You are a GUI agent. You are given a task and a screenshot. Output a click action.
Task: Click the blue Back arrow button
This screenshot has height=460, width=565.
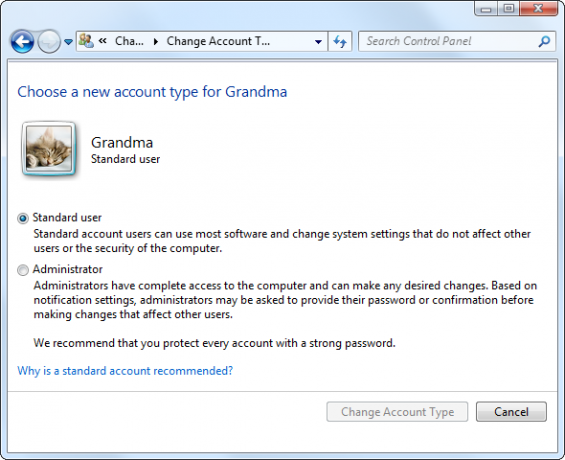22,42
